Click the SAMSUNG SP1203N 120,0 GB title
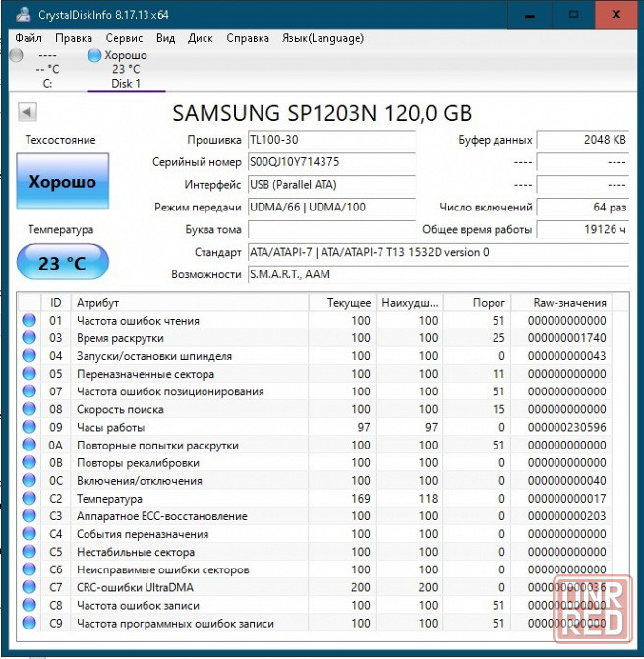 pyautogui.click(x=322, y=113)
